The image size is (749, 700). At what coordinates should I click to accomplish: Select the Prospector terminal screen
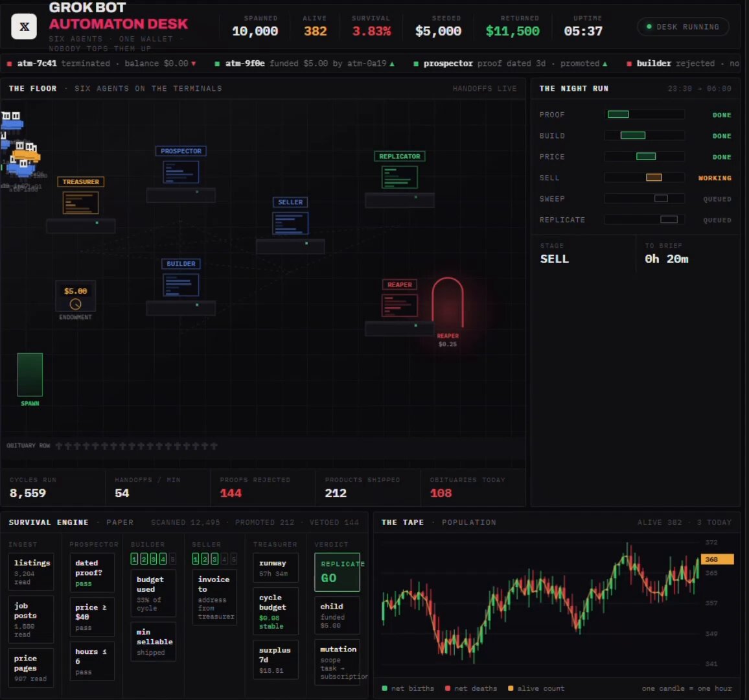181,172
